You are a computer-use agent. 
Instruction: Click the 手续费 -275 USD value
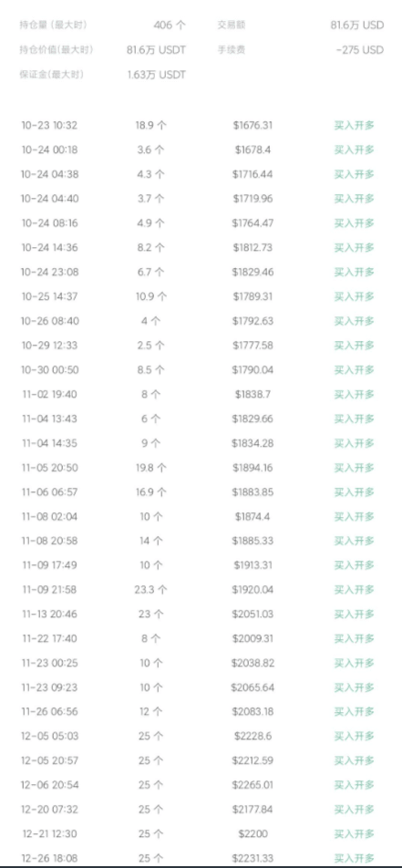[x=359, y=50]
